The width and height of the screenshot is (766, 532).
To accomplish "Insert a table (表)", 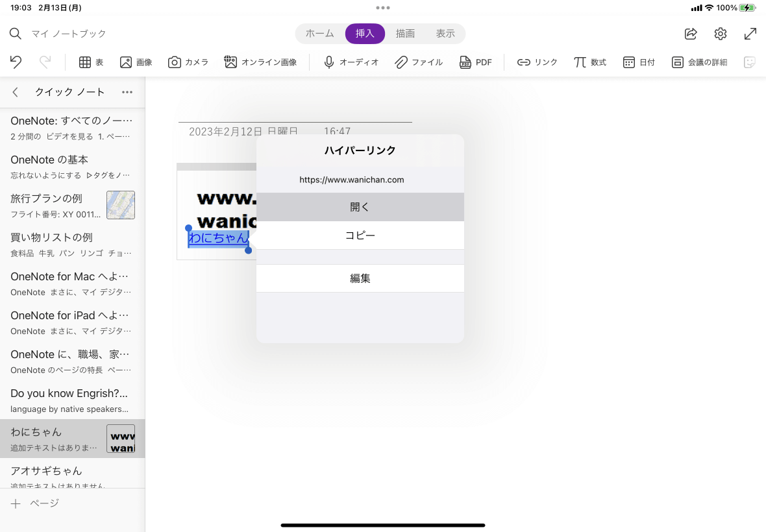I will (x=92, y=62).
